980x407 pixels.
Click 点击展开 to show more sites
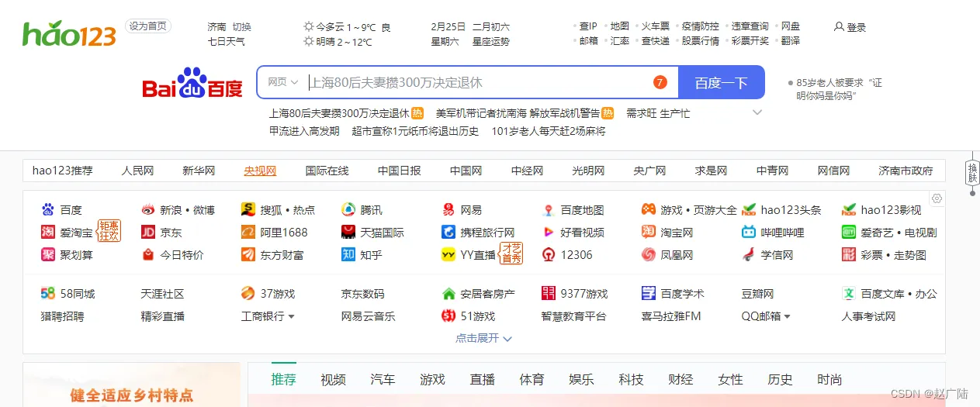click(x=483, y=339)
